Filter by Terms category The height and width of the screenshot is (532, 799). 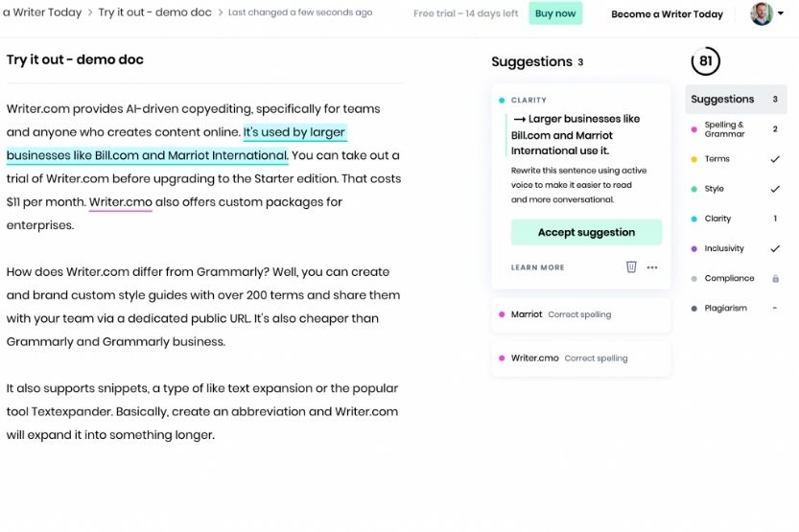(x=736, y=159)
